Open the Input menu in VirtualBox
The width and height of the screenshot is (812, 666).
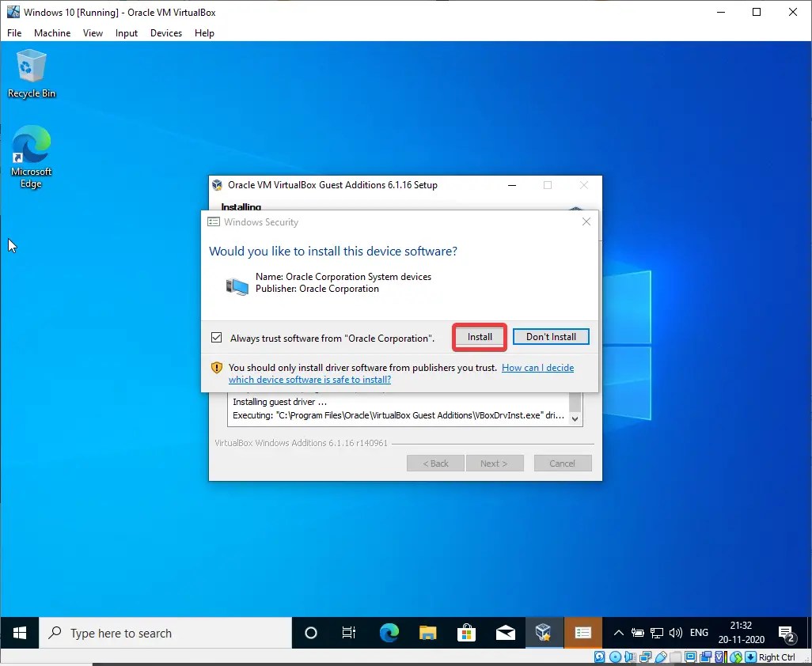pos(126,33)
